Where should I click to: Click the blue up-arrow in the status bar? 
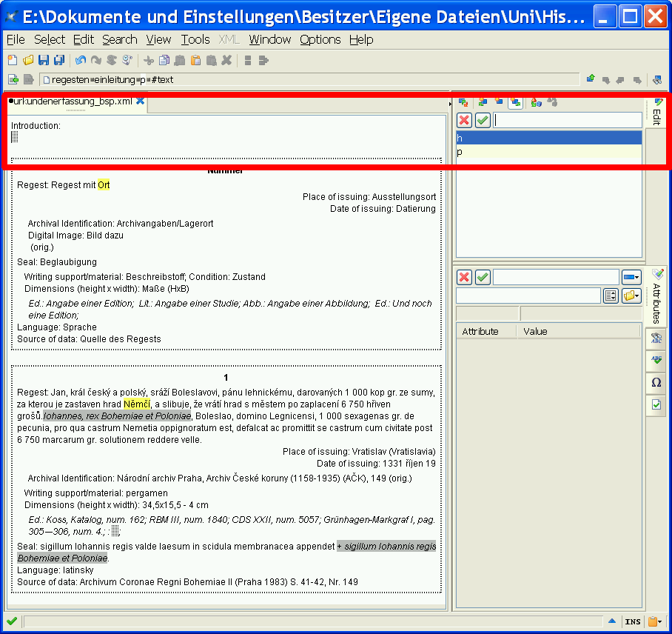[612, 621]
